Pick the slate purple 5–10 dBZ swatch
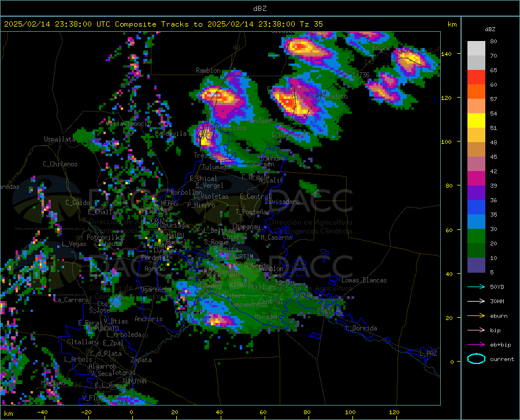 coord(476,265)
